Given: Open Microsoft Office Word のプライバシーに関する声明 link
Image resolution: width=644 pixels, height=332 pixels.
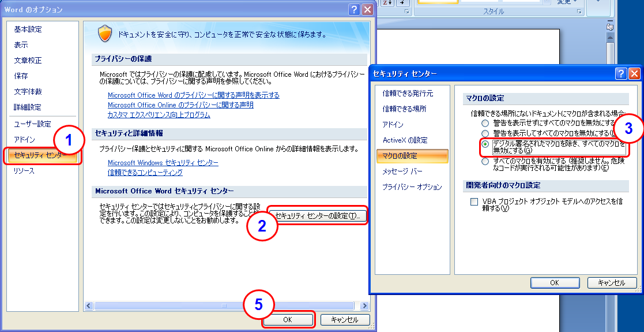Looking at the screenshot, I should point(194,95).
